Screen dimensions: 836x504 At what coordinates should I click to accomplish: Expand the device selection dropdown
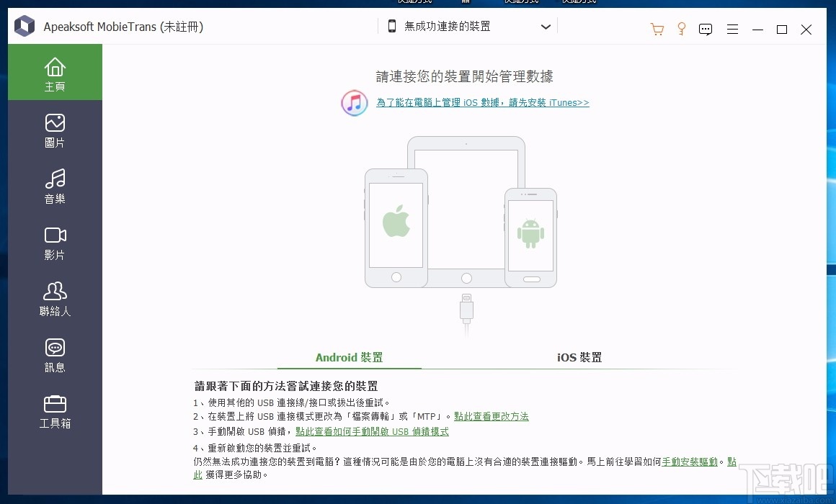546,27
